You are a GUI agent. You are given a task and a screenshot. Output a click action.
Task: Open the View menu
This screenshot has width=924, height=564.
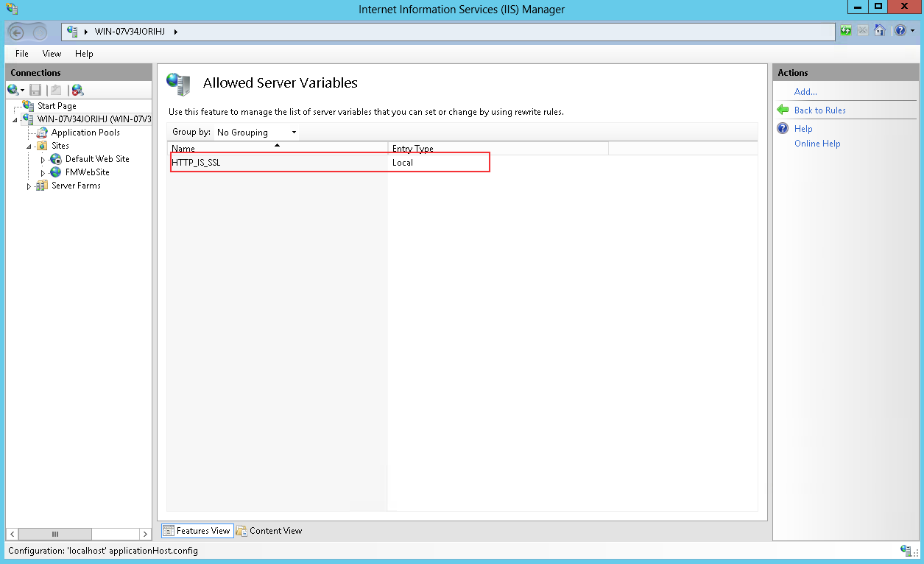(x=52, y=54)
